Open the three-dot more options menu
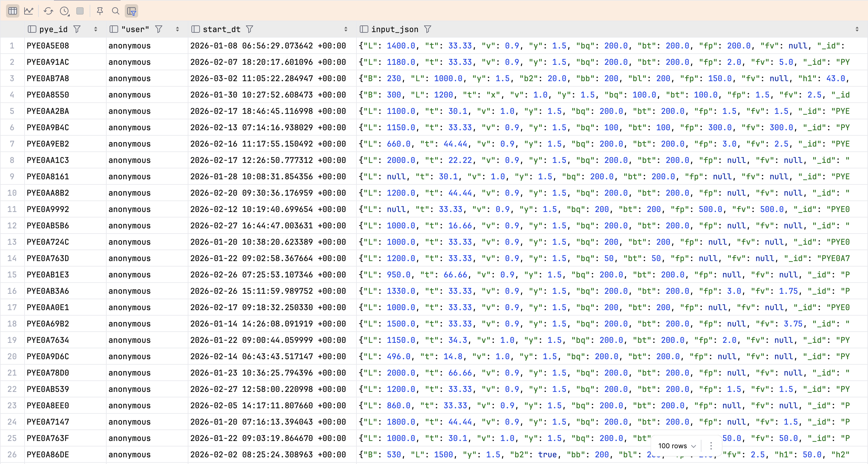Image resolution: width=868 pixels, height=464 pixels. (x=711, y=446)
